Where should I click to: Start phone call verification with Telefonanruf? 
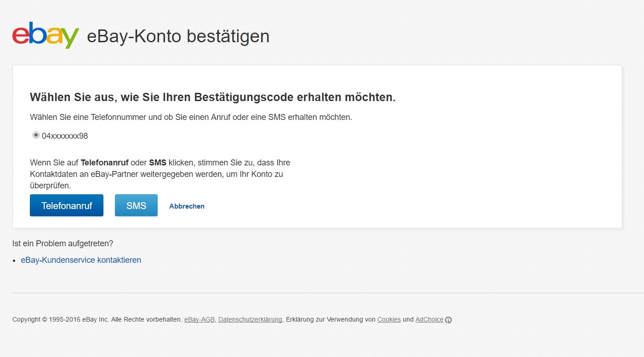pos(66,205)
